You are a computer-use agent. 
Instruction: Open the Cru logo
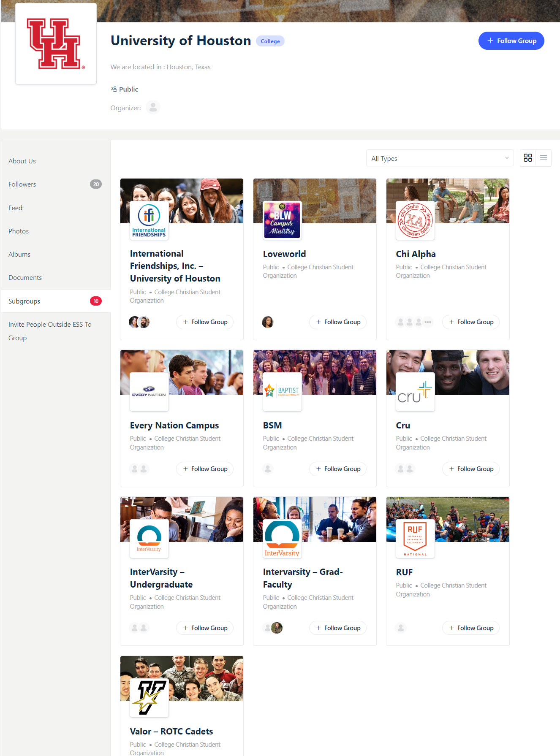pyautogui.click(x=415, y=392)
